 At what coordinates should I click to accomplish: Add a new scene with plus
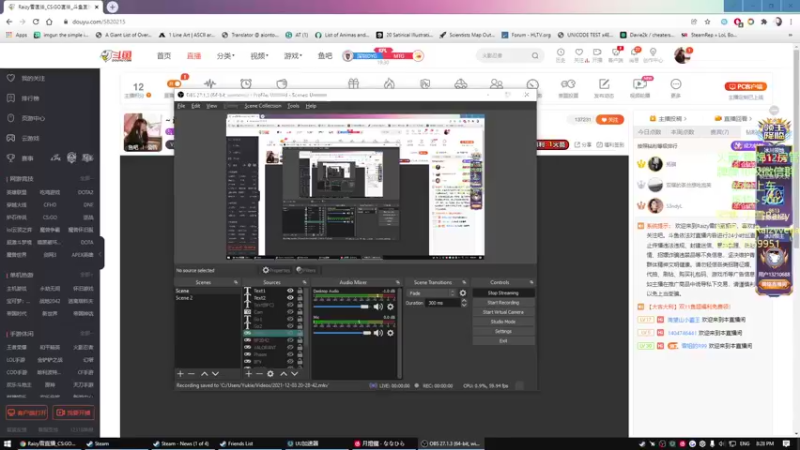180,374
